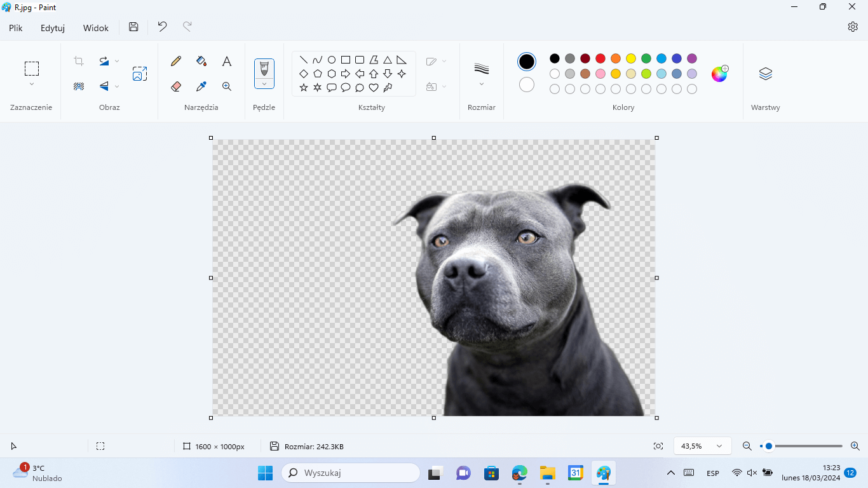This screenshot has width=868, height=488.
Task: Select the Line shape
Action: tap(304, 60)
